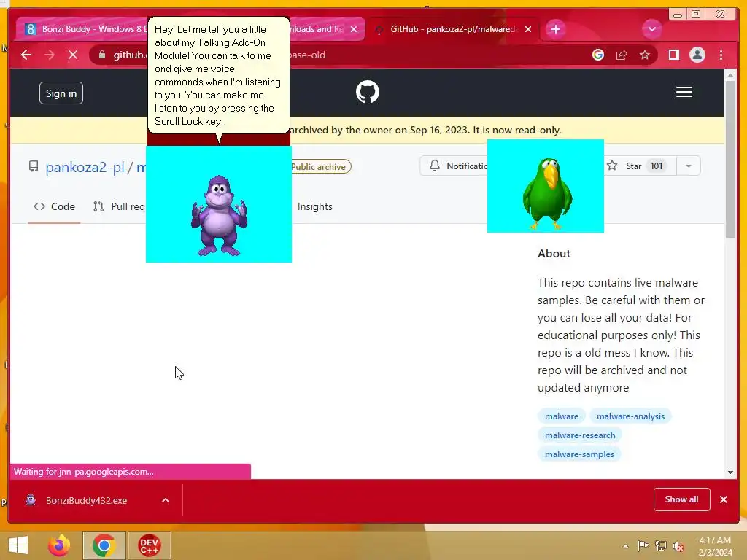This screenshot has width=747, height=560.
Task: Click the purple BonziBuddy gorilla character
Action: tap(219, 215)
